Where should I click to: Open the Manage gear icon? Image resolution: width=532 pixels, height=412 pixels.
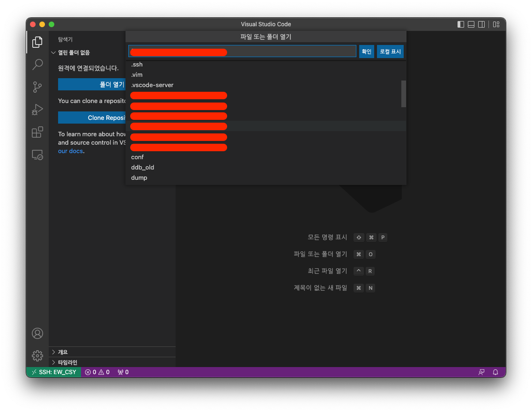pyautogui.click(x=37, y=356)
